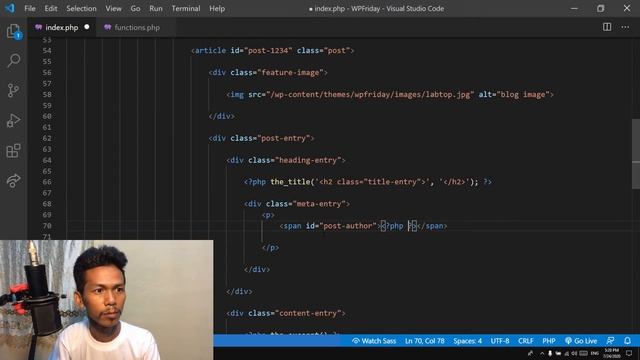Viewport: 640px width, 360px height.
Task: Click the img src path string
Action: [370, 94]
